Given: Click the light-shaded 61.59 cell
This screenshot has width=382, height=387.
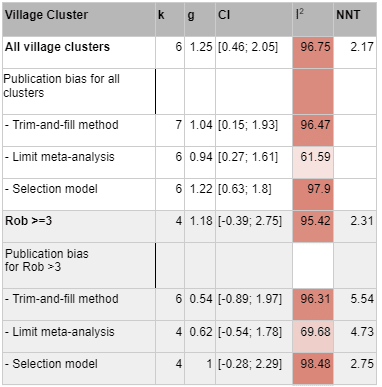Looking at the screenshot, I should [313, 162].
